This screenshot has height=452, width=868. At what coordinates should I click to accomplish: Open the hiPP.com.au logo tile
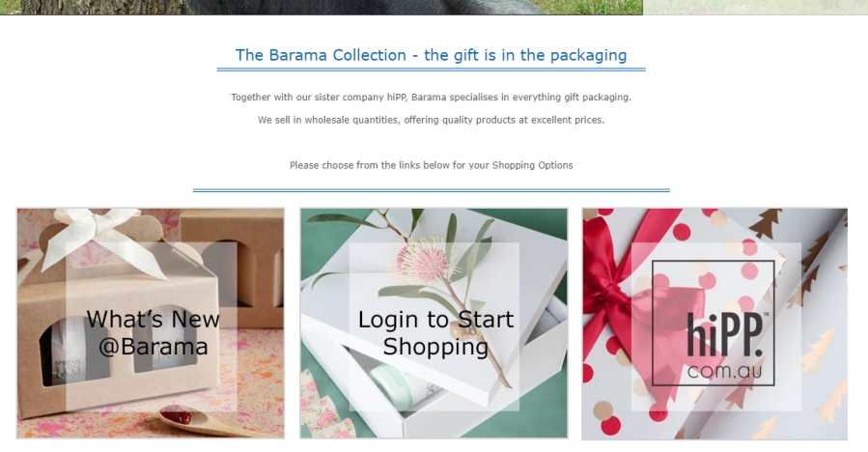[x=714, y=325]
